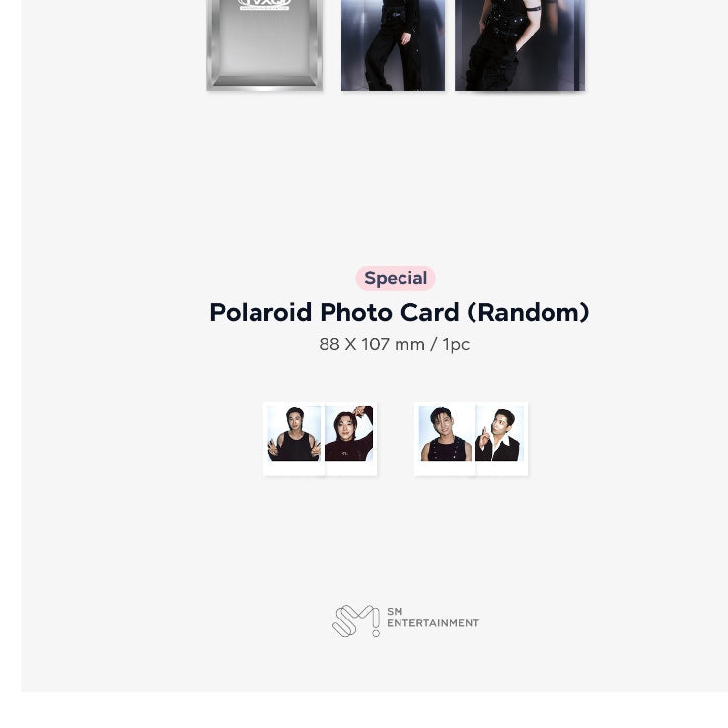The image size is (728, 728).
Task: Click the pink Special badge
Action: 396,278
